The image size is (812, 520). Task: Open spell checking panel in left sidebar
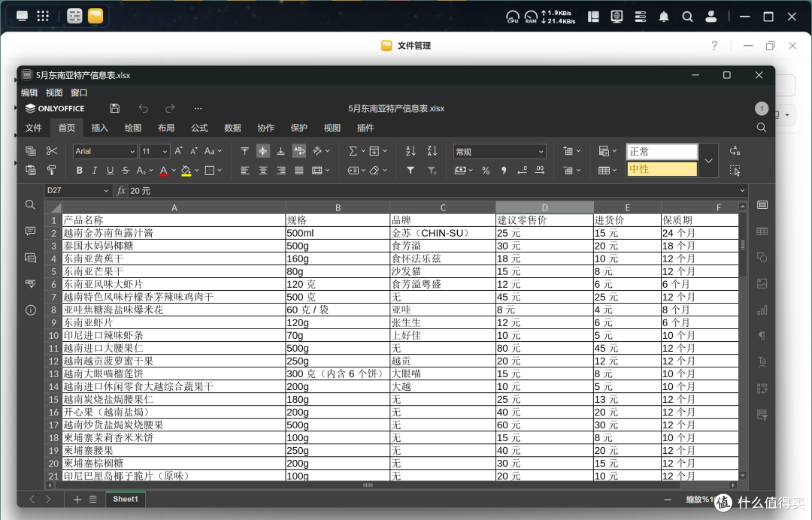pos(31,283)
